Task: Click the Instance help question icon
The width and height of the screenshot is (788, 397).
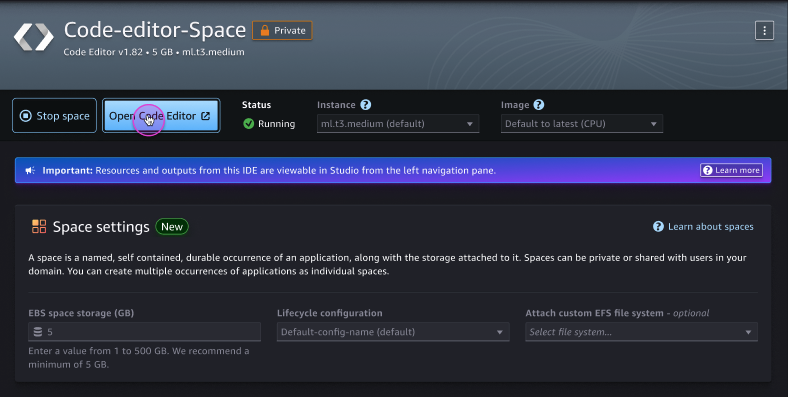Action: point(366,105)
